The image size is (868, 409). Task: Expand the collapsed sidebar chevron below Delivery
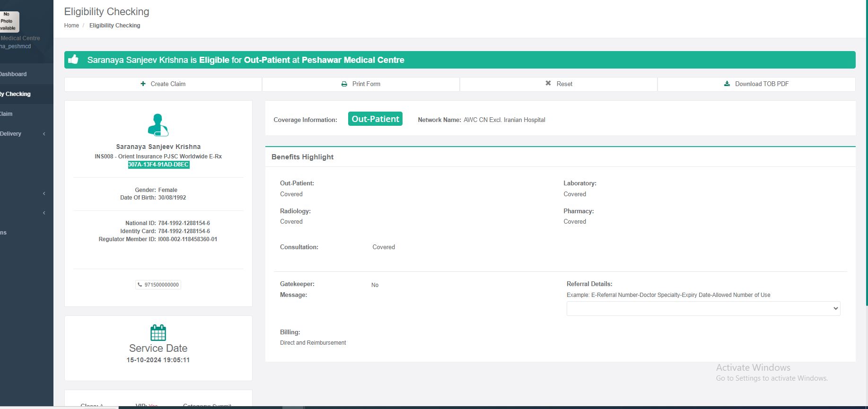click(44, 193)
